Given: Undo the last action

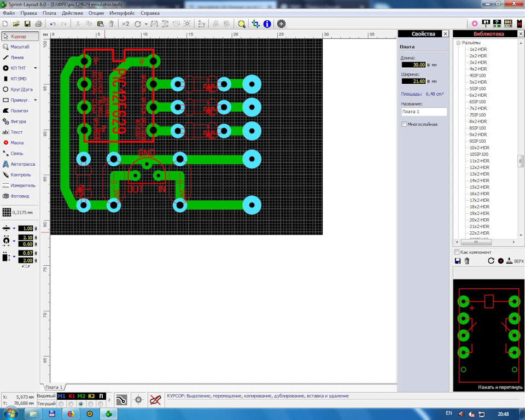Looking at the screenshot, I should point(52,24).
